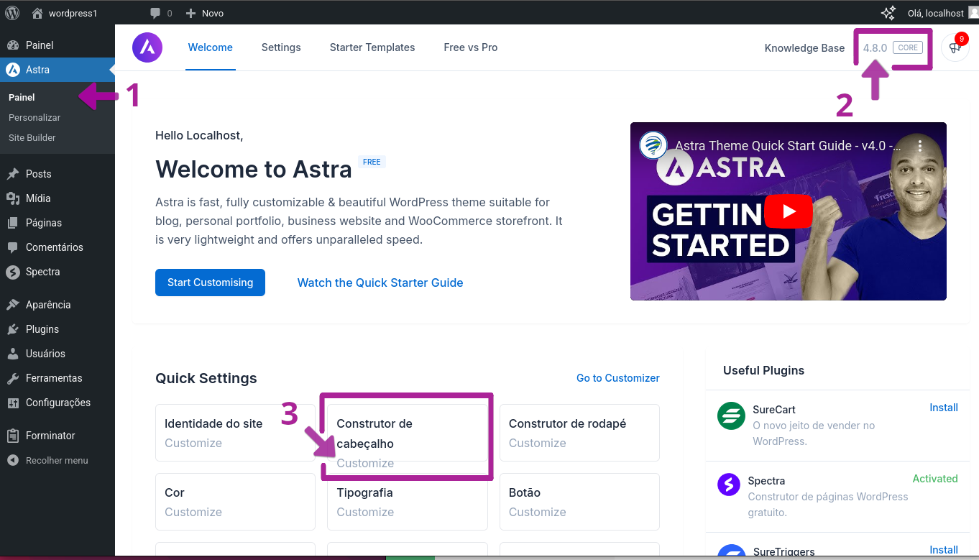Viewport: 979px width, 560px height.
Task: Install the SureCart plugin
Action: point(944,408)
